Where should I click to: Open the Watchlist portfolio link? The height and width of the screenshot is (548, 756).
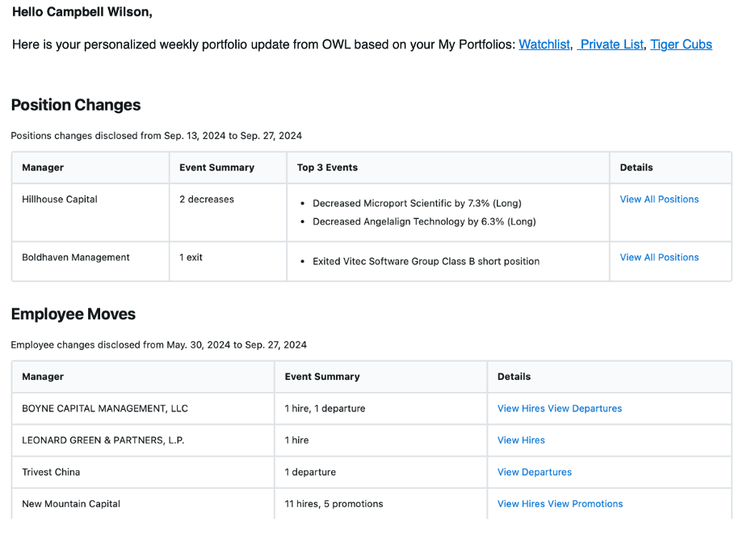(544, 44)
